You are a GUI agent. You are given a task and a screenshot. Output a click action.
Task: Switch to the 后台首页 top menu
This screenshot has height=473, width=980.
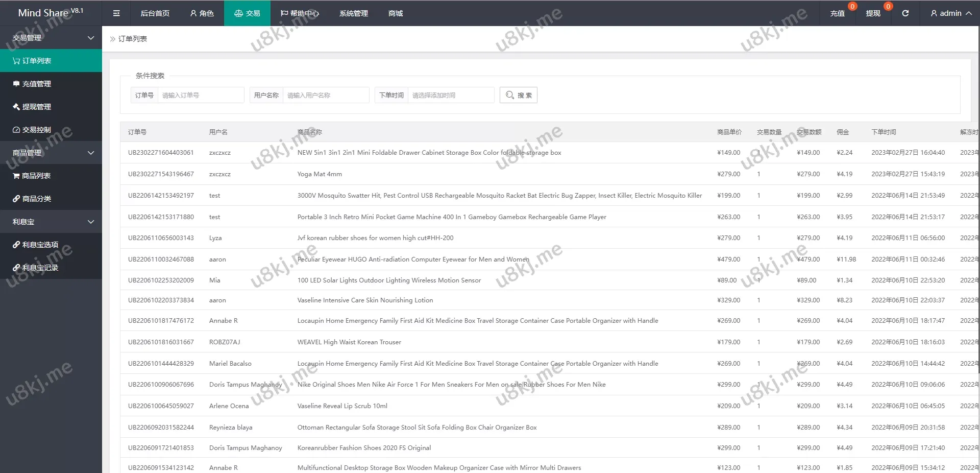point(155,13)
